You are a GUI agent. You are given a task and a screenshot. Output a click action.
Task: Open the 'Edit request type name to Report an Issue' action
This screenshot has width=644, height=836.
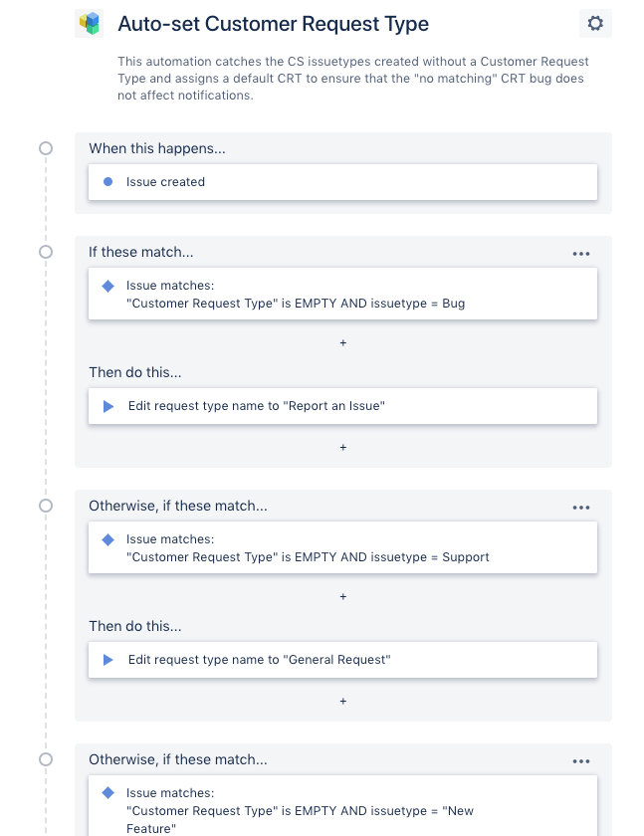coord(342,406)
